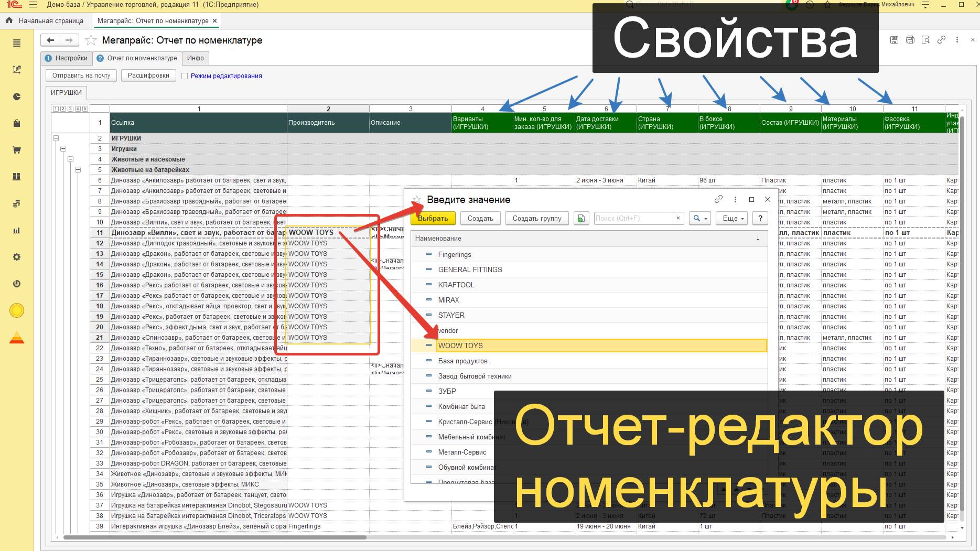
Task: Click the star icon in the Введите значение dialog
Action: pyautogui.click(x=417, y=199)
